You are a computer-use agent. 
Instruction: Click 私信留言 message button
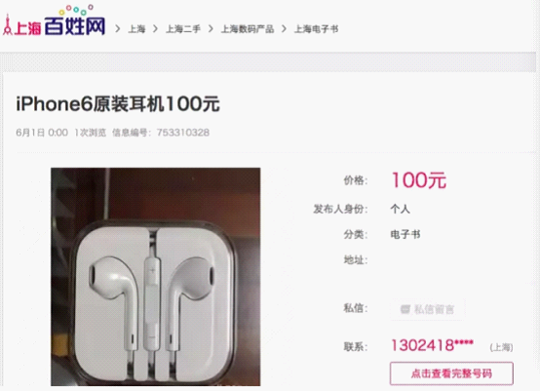[x=427, y=309]
